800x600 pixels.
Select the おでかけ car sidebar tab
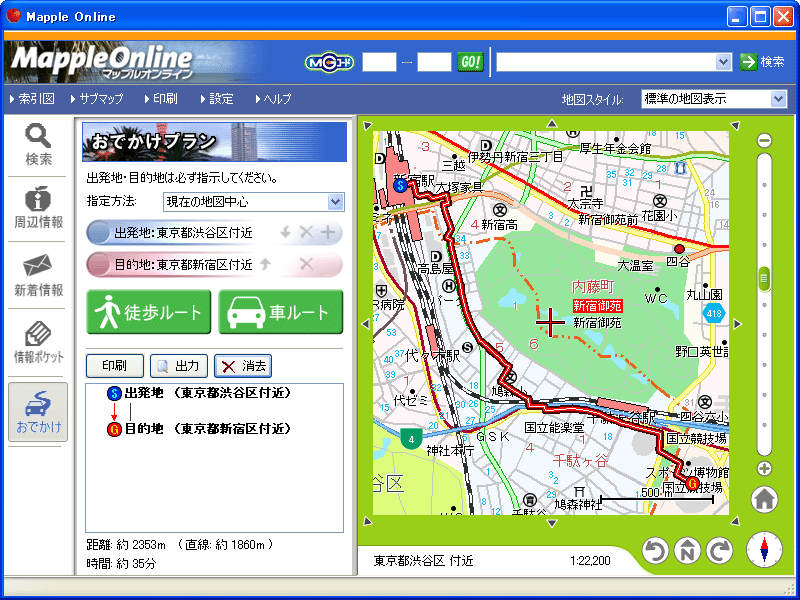coord(38,412)
